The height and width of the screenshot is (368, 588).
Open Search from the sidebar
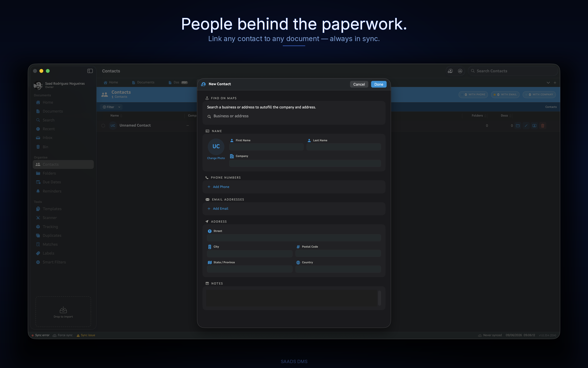pyautogui.click(x=63, y=120)
